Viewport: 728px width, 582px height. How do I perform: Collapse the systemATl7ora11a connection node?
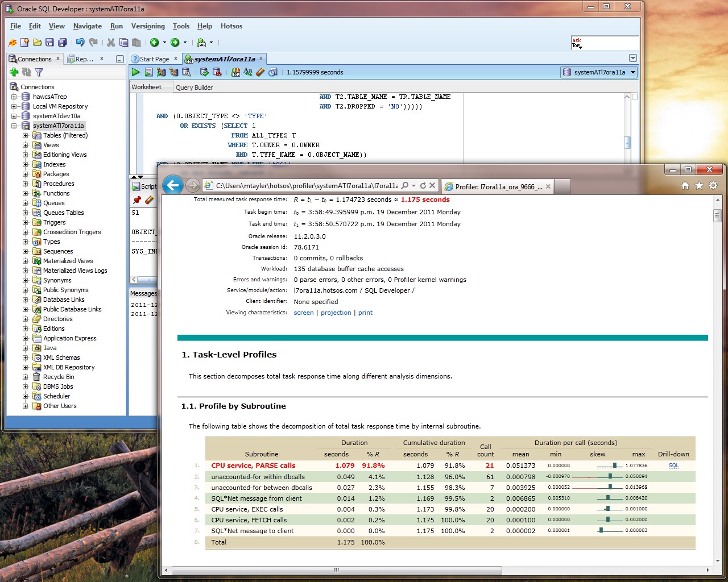pos(14,126)
